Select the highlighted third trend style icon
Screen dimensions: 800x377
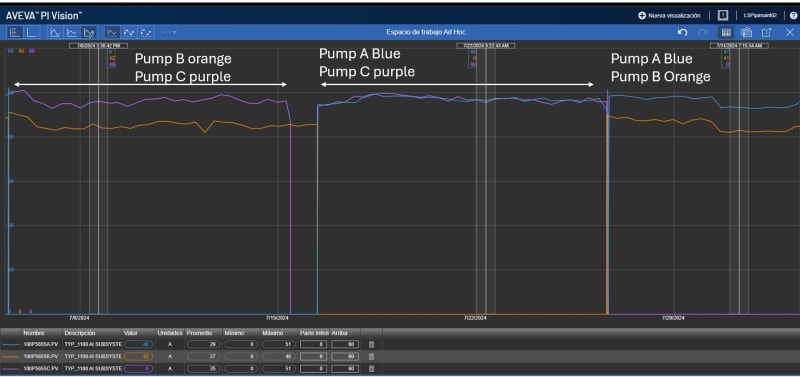pos(89,33)
